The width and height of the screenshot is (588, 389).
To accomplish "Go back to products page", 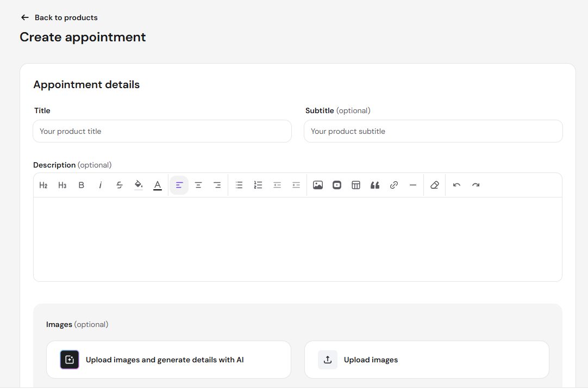I will [59, 17].
